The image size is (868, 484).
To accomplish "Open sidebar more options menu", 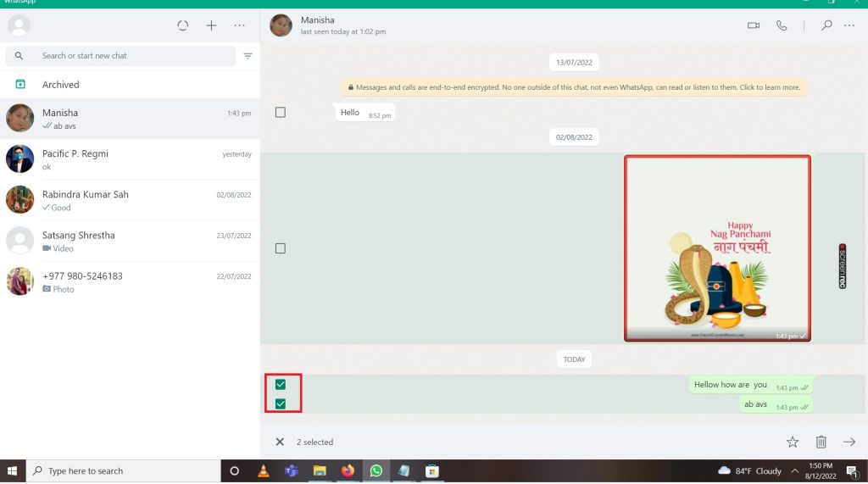I will coord(239,25).
